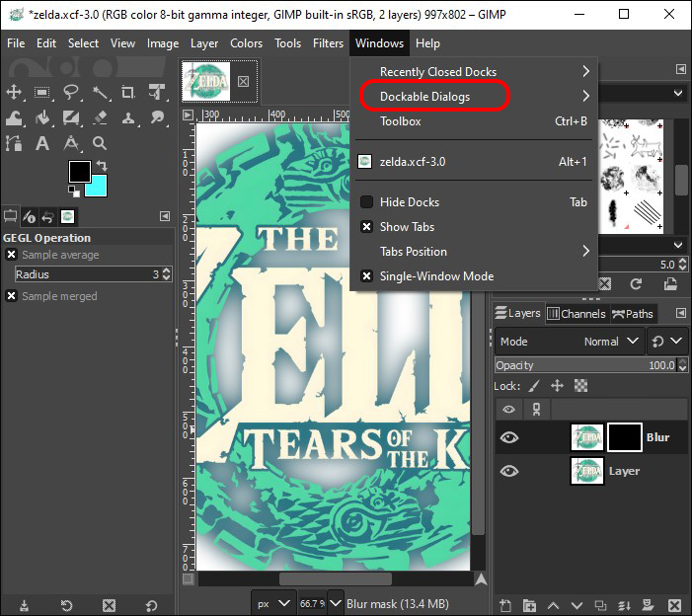Activate the Zoom magnifier tool
Screen dimensions: 692x616
100,143
